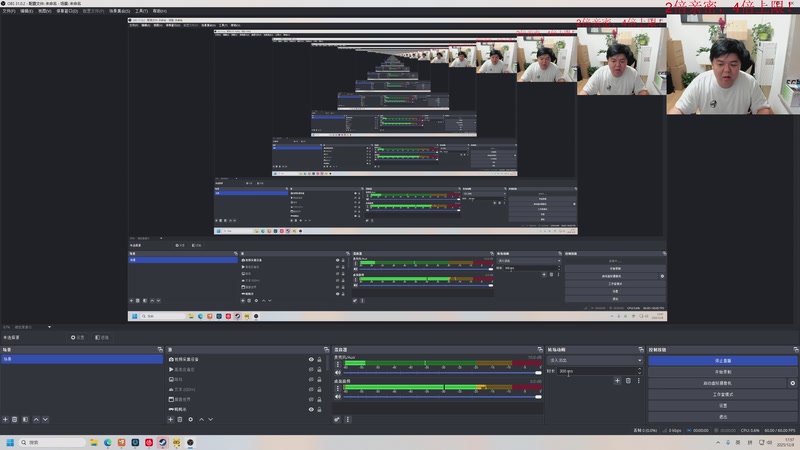Toggle lock on bottom gamepad-icon source
This screenshot has height=450, width=800.
click(x=319, y=409)
